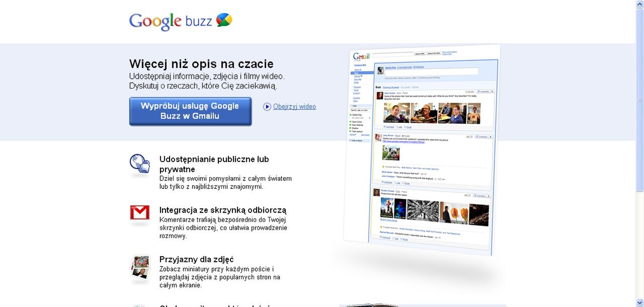Click heading 'Więcej niż opis na czacie'

201,64
